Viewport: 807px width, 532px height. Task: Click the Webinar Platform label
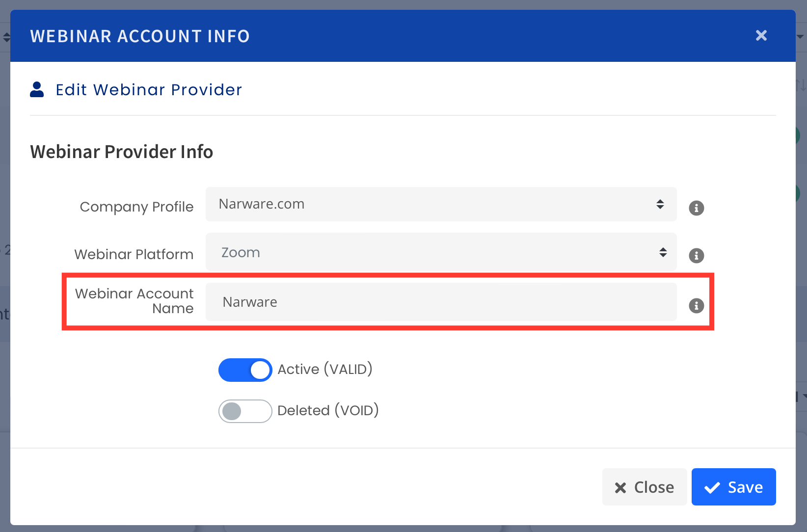134,254
